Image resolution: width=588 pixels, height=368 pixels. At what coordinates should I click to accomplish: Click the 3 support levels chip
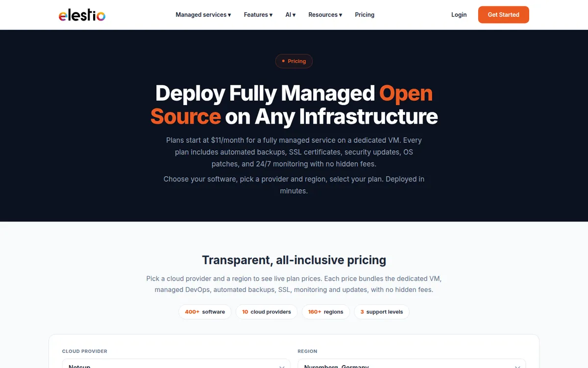382,312
